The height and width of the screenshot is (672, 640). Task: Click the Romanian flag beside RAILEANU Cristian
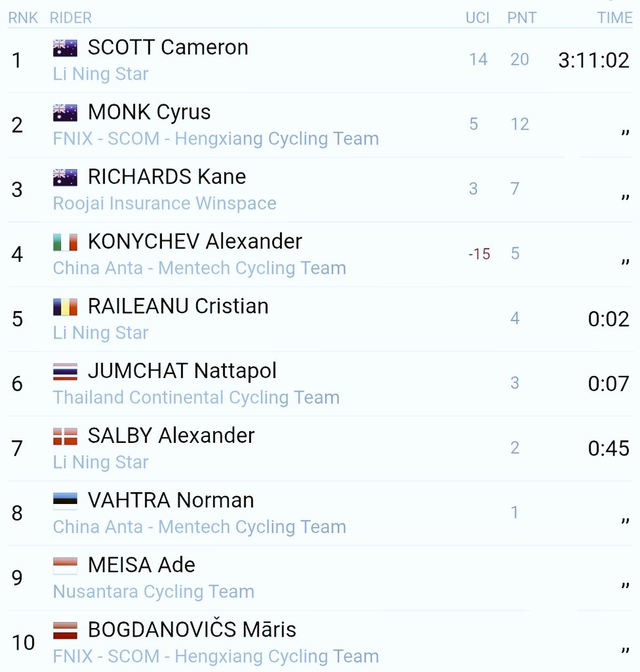65,306
